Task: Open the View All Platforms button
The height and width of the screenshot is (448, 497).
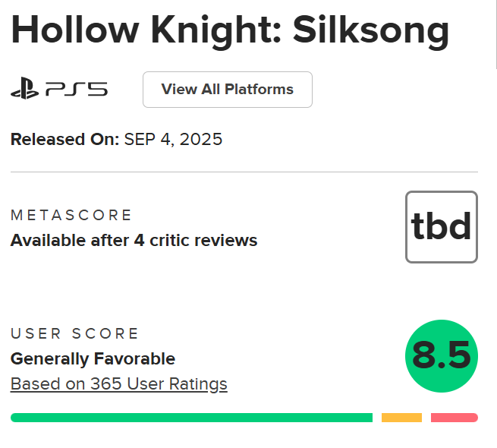Action: pyautogui.click(x=227, y=90)
